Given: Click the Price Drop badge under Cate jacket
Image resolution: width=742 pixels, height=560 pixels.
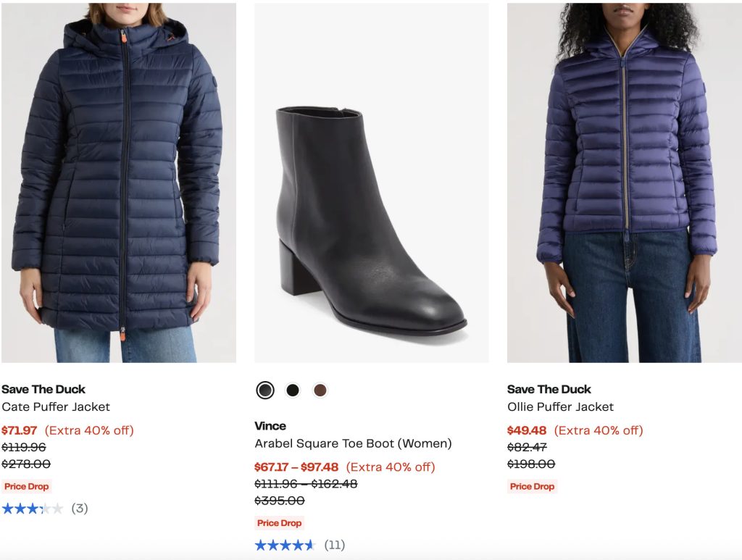Looking at the screenshot, I should [x=27, y=486].
